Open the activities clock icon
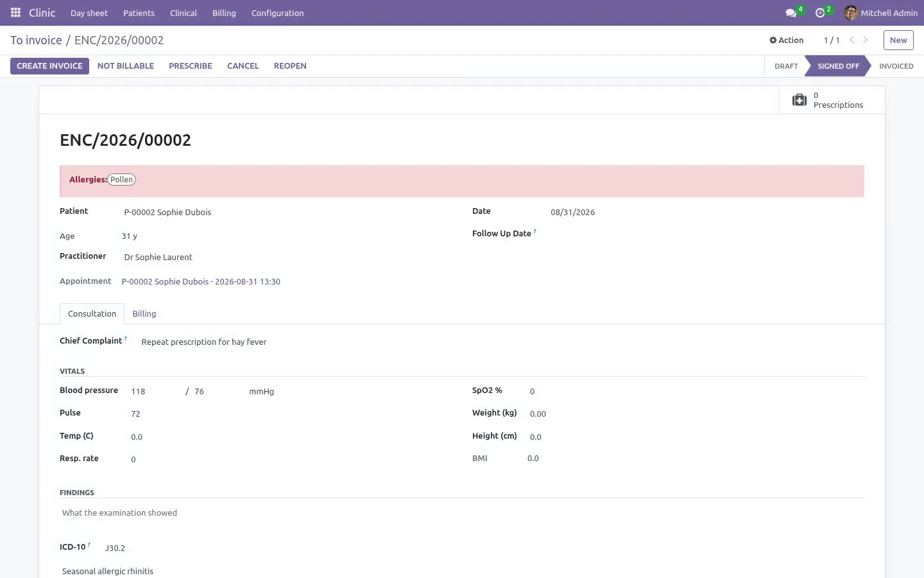 (x=819, y=13)
